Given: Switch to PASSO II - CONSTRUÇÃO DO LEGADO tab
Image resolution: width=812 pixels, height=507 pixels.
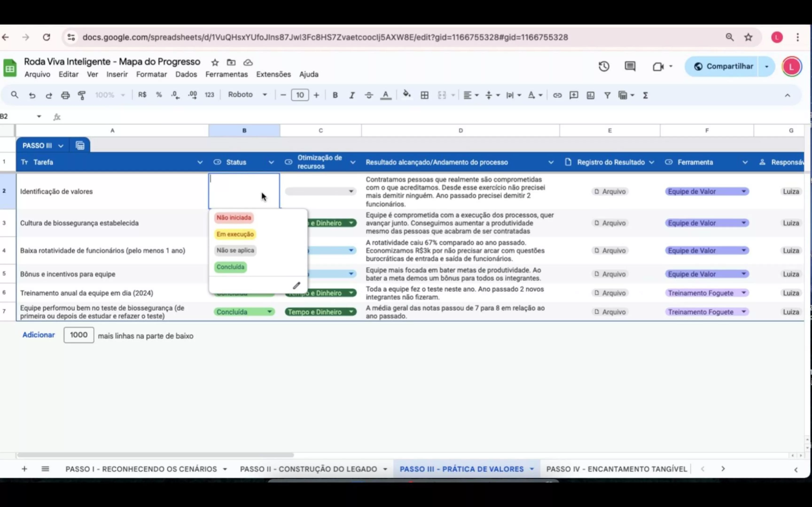Looking at the screenshot, I should pos(308,469).
